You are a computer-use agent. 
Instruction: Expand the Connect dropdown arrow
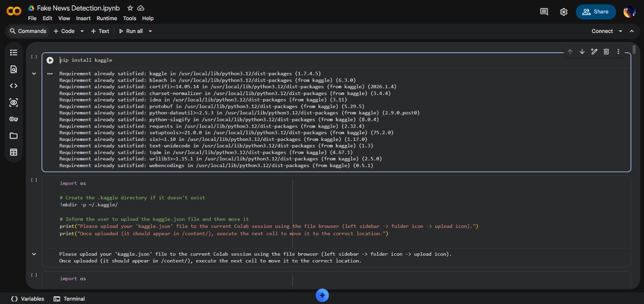pos(620,31)
